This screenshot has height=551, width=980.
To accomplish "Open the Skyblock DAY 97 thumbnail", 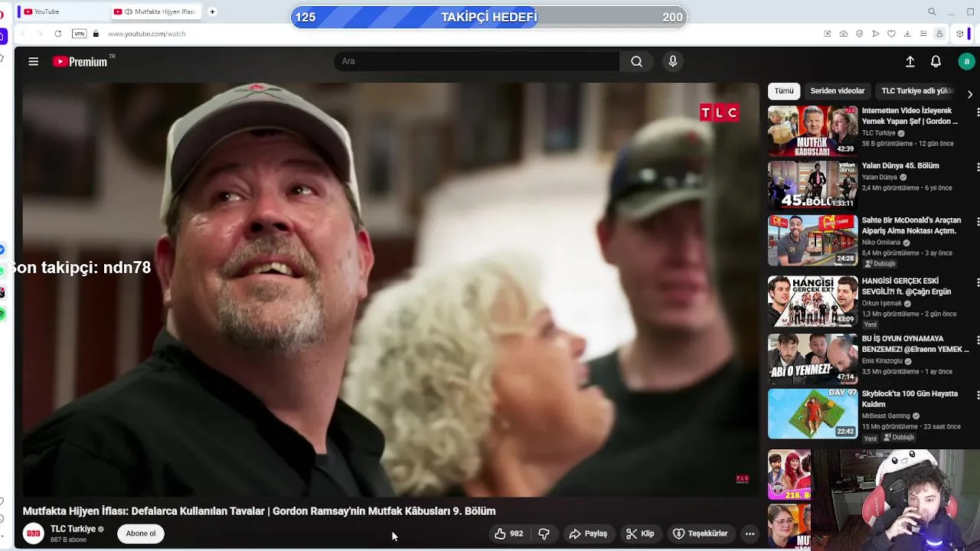I will (x=813, y=413).
